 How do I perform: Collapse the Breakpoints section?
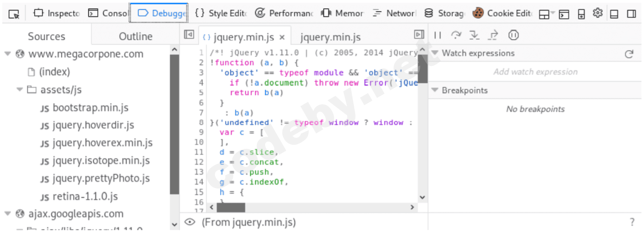click(x=434, y=90)
